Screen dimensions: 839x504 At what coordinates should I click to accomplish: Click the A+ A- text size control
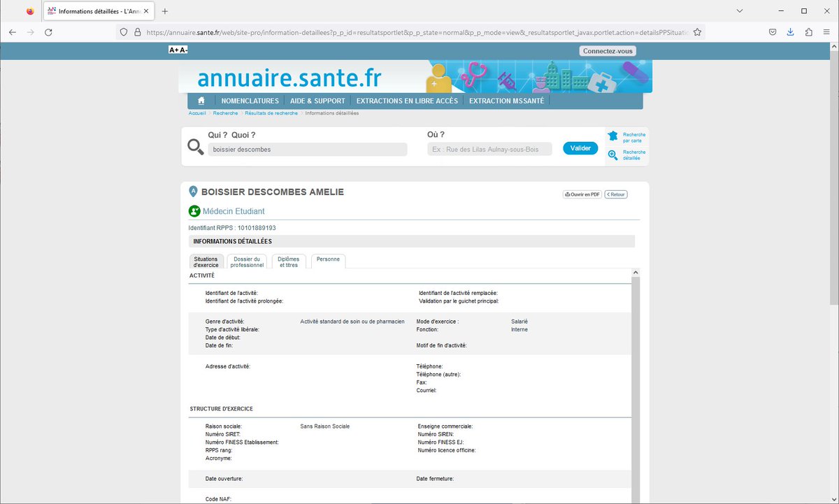(178, 50)
